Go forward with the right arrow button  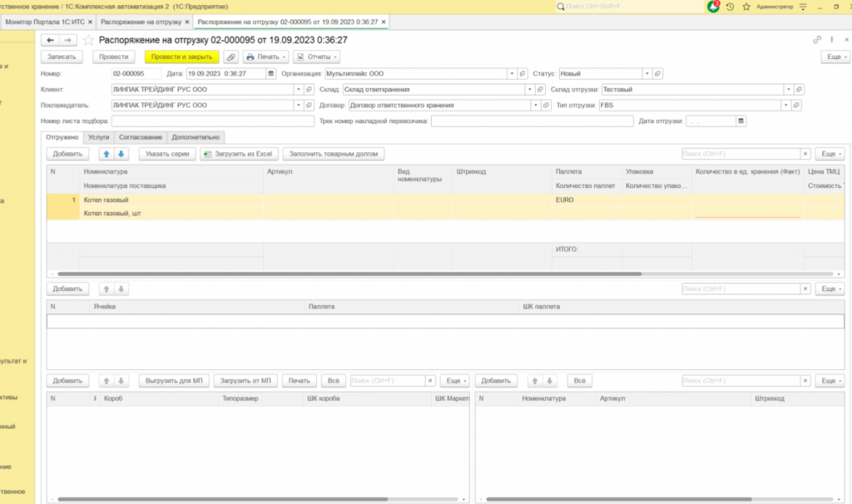67,40
